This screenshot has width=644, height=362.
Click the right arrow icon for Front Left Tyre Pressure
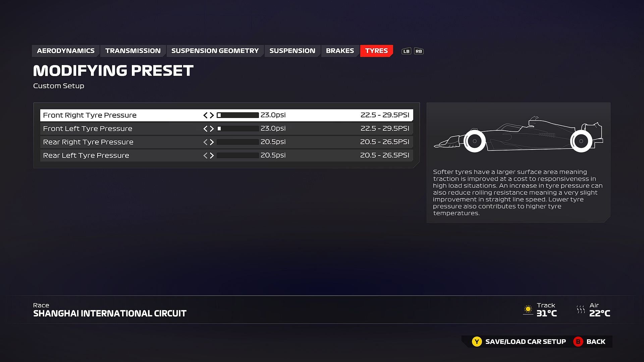click(x=211, y=128)
